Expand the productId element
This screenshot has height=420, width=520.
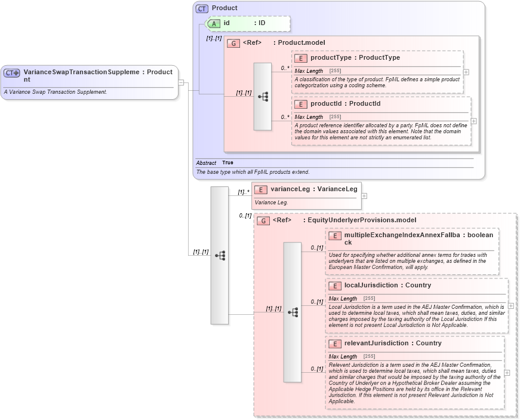(x=473, y=121)
